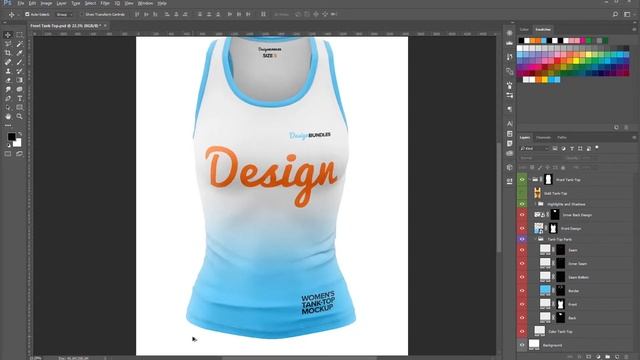Select the Dodge tool
640x360 pixels.
pyautogui.click(x=19, y=89)
